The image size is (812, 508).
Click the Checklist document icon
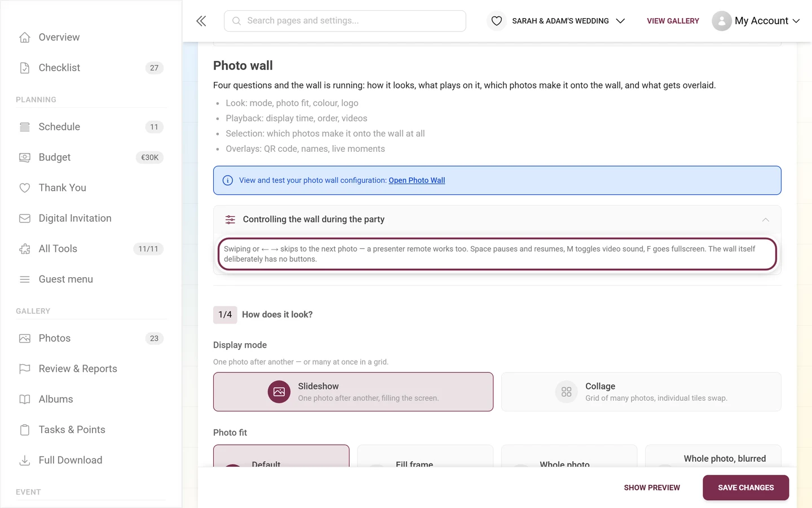pyautogui.click(x=25, y=68)
